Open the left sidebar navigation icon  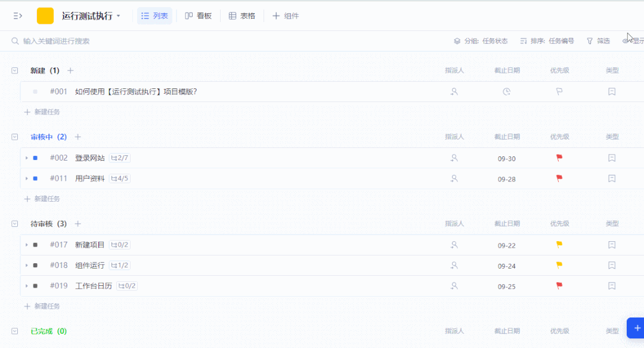point(17,16)
